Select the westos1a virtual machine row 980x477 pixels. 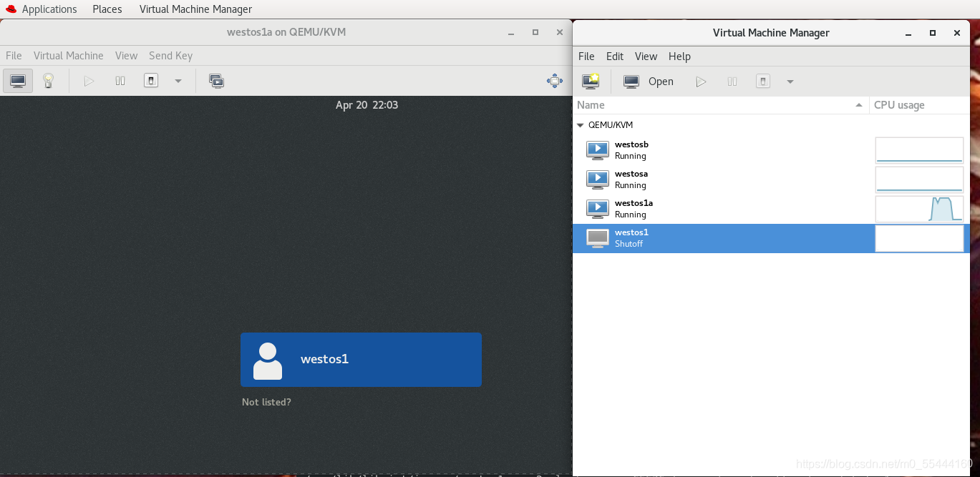pyautogui.click(x=771, y=209)
